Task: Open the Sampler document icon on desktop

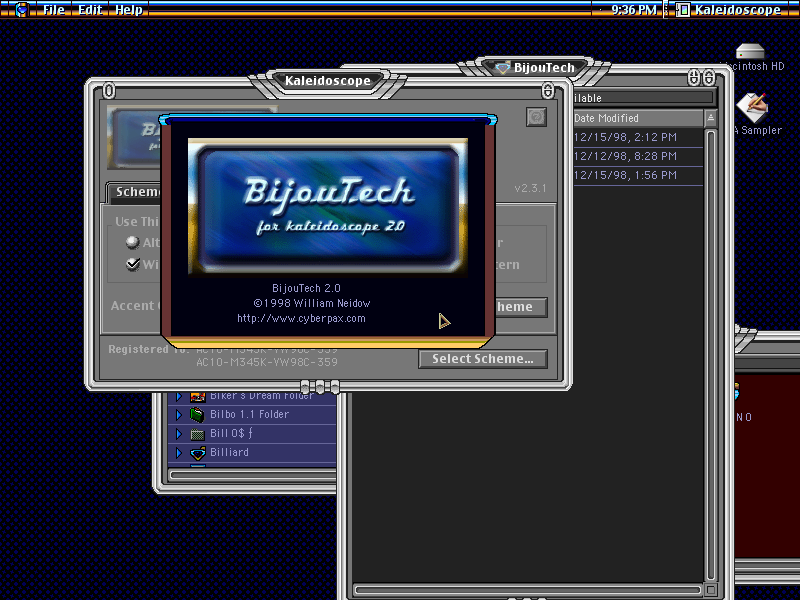Action: coord(752,108)
